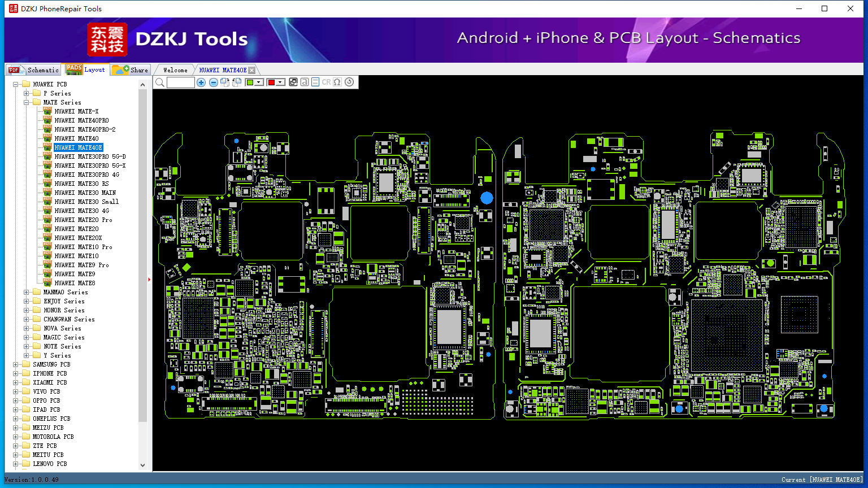Click the green color swatch
This screenshot has width=868, height=488.
click(x=250, y=82)
